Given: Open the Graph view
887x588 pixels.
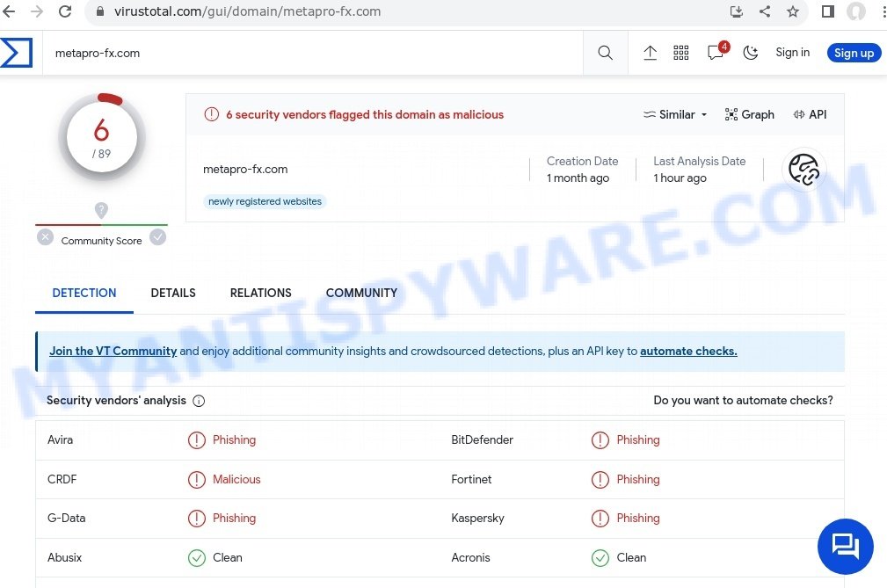Looking at the screenshot, I should click(x=750, y=114).
